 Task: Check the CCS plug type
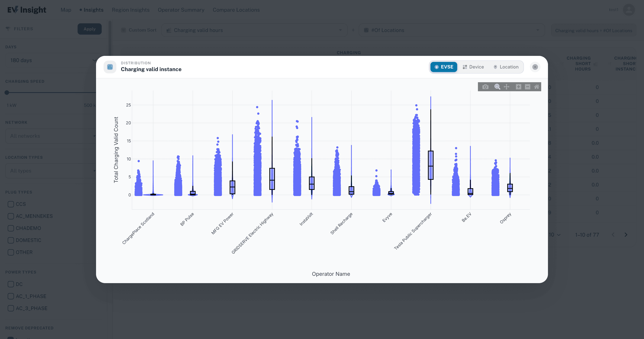pos(11,204)
